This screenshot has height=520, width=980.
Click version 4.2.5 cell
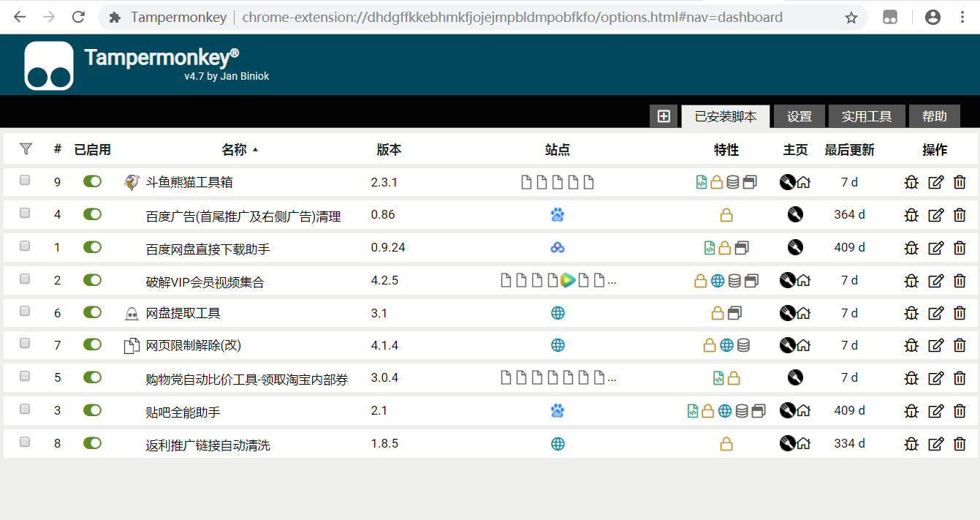pyautogui.click(x=384, y=280)
